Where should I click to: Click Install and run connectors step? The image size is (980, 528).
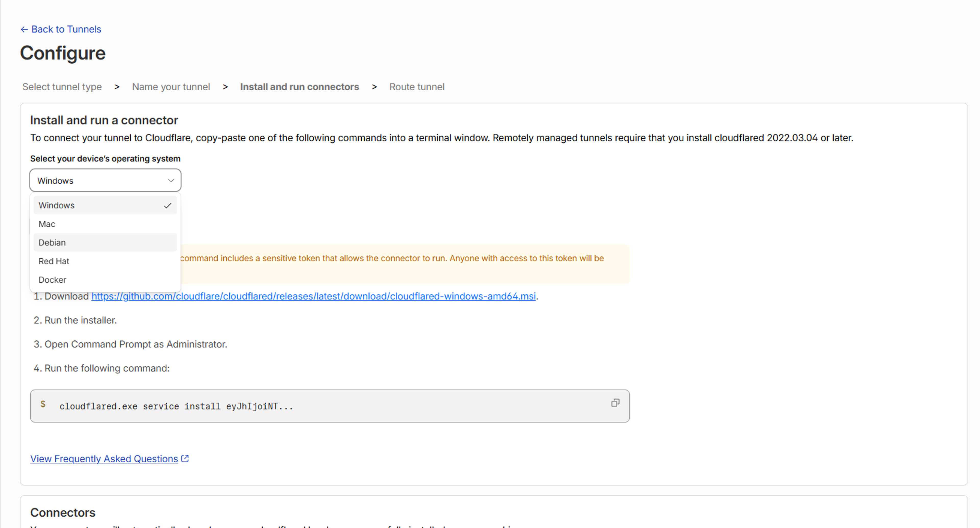299,87
